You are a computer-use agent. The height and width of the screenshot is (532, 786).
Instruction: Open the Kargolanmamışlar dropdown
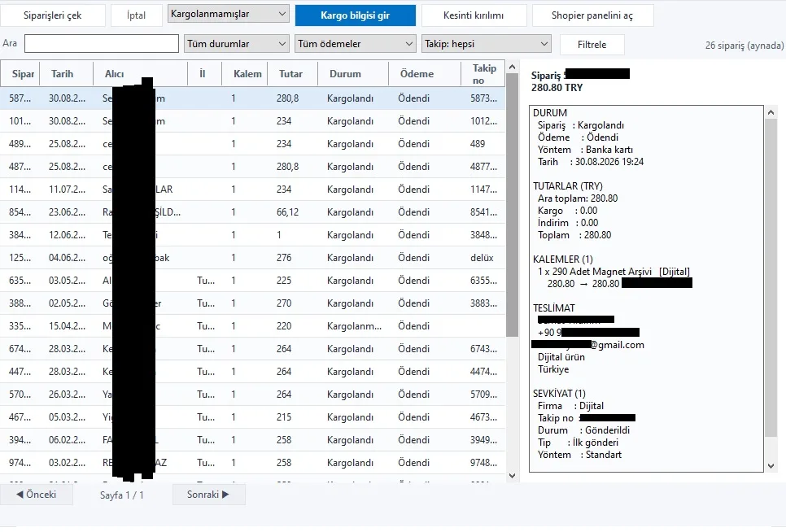point(229,14)
